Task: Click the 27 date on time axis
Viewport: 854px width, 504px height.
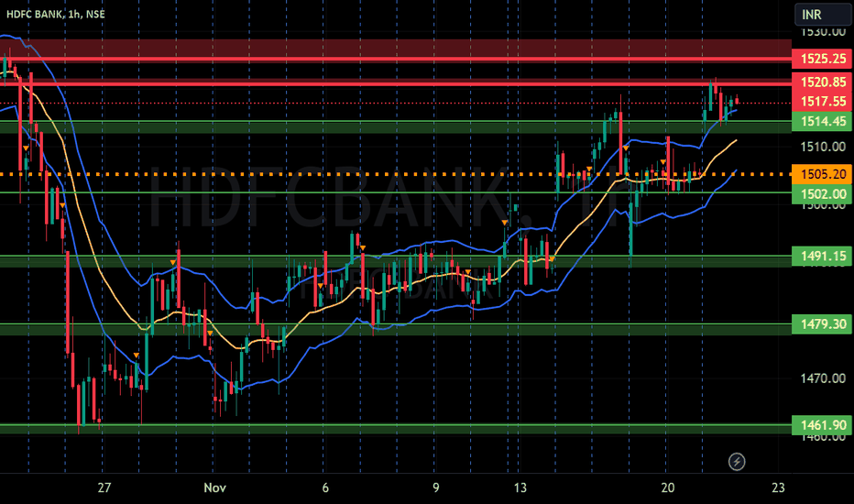Action: (x=104, y=488)
